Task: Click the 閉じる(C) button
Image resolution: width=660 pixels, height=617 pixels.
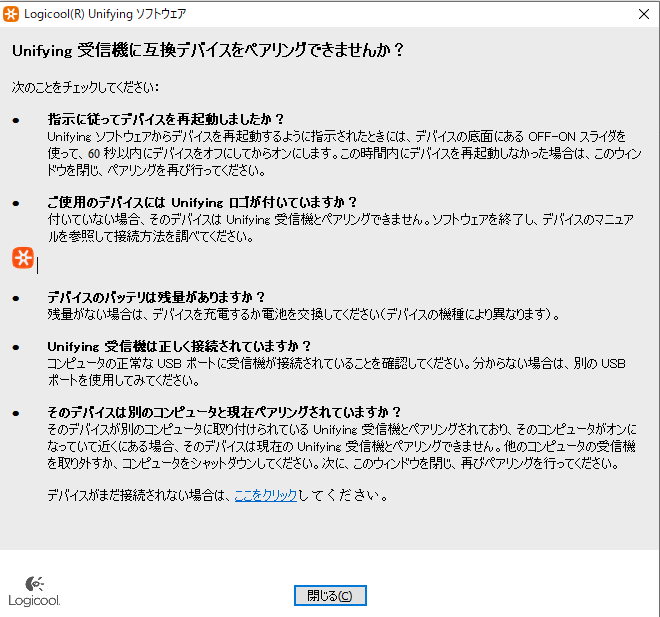Action: tap(330, 596)
